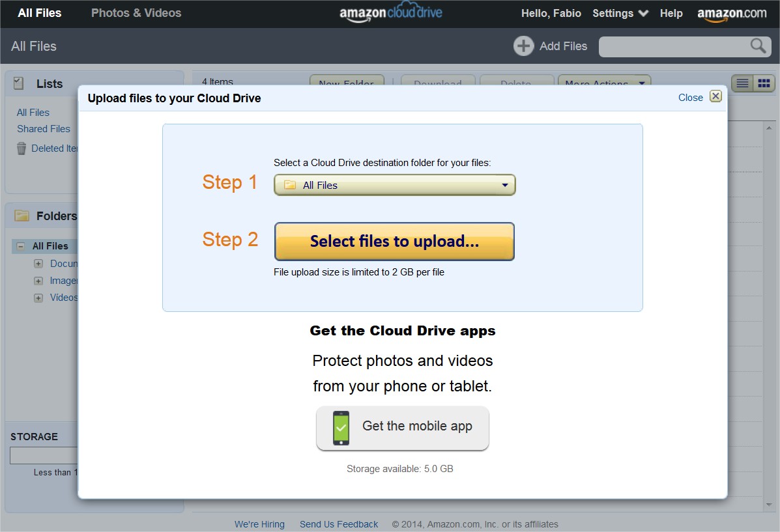Viewport: 780px width, 532px height.
Task: Open the destination folder dropdown
Action: (394, 185)
